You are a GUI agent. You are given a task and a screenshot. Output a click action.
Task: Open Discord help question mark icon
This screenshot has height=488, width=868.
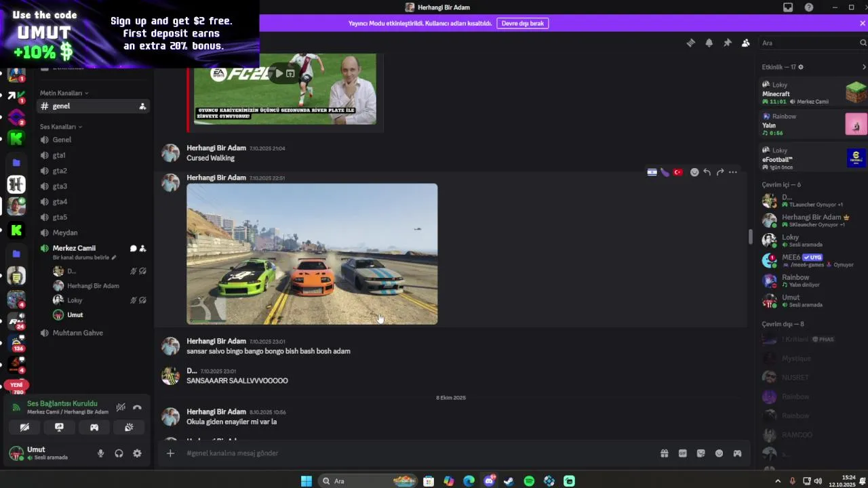[x=809, y=7]
